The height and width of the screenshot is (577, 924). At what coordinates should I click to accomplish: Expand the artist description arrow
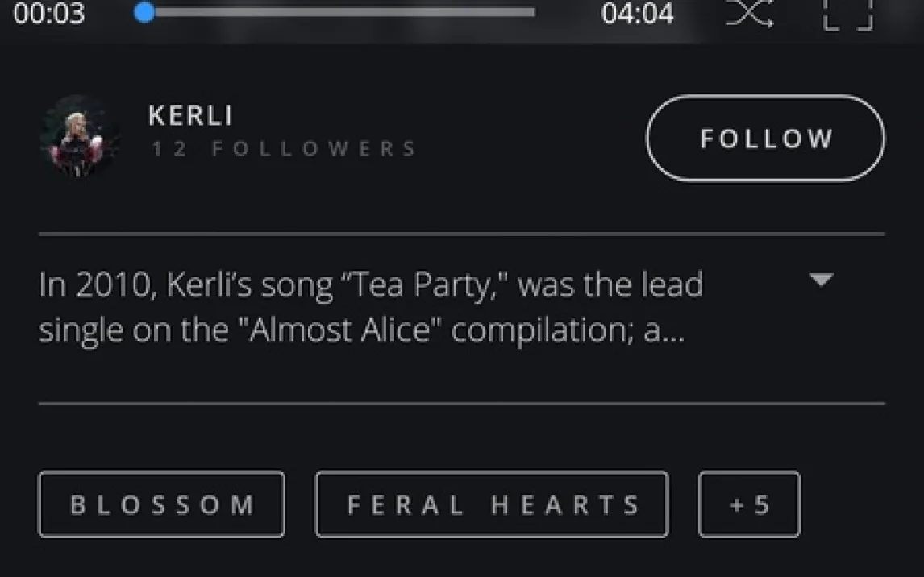coord(820,280)
